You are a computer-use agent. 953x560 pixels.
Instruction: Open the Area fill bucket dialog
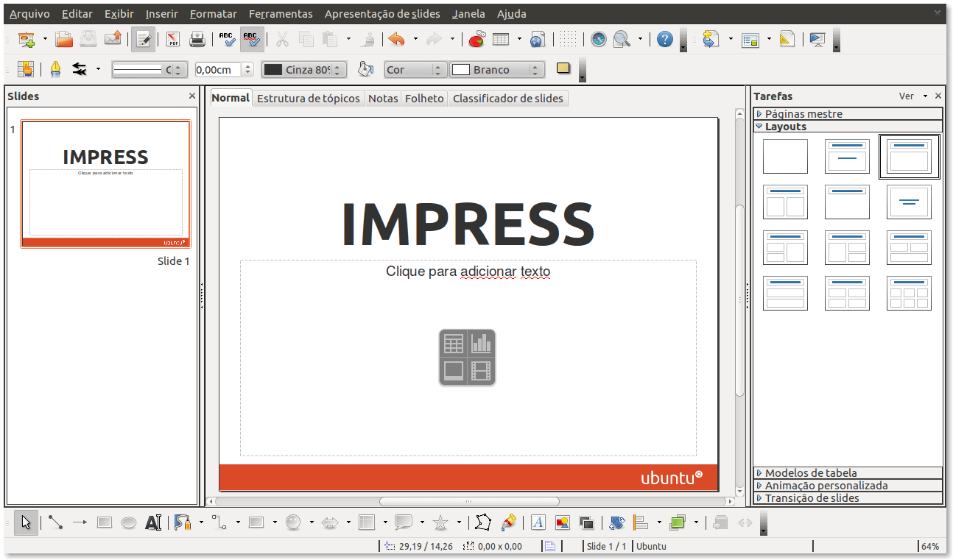tap(365, 69)
